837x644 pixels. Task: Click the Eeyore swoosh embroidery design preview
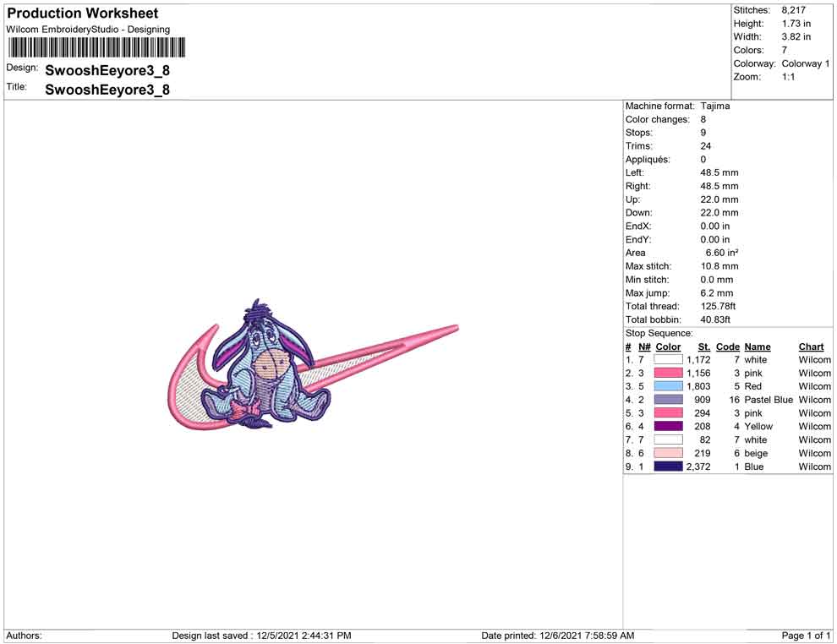coord(313,364)
